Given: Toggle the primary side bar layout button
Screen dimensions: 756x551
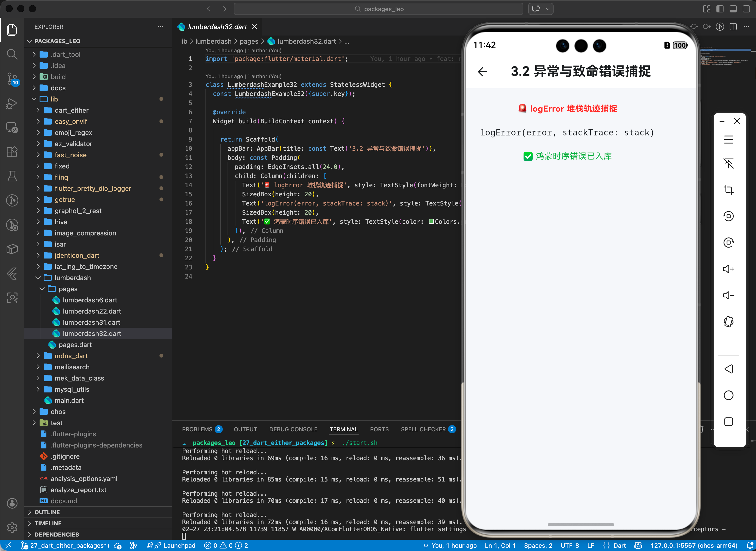Looking at the screenshot, I should (720, 9).
